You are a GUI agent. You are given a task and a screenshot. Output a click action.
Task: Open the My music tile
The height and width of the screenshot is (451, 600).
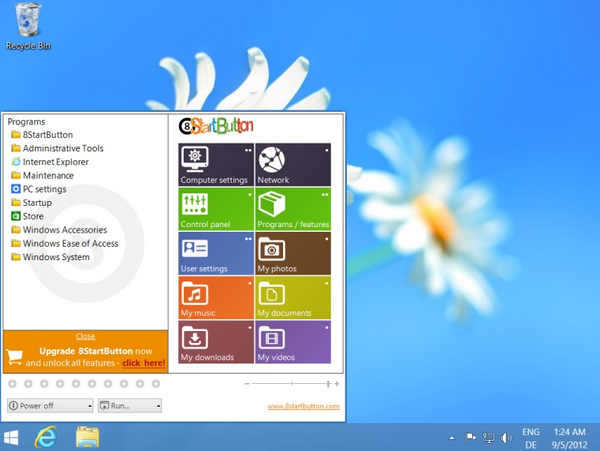[216, 298]
